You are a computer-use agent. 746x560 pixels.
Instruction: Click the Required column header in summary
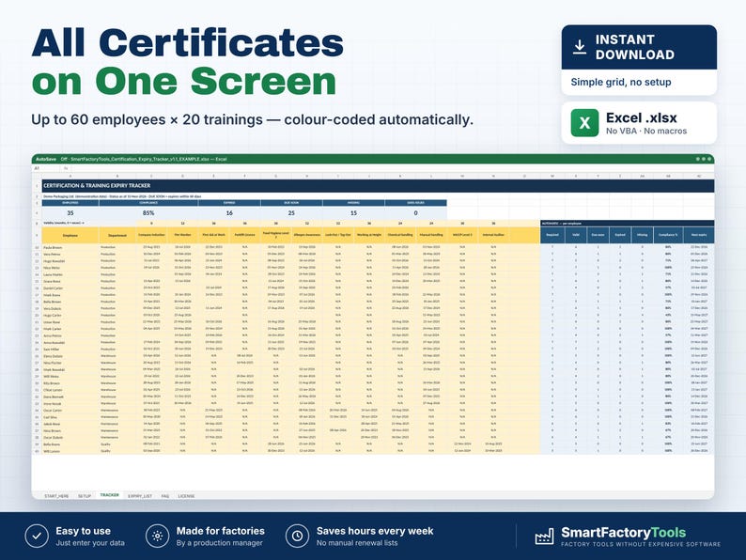click(x=552, y=235)
